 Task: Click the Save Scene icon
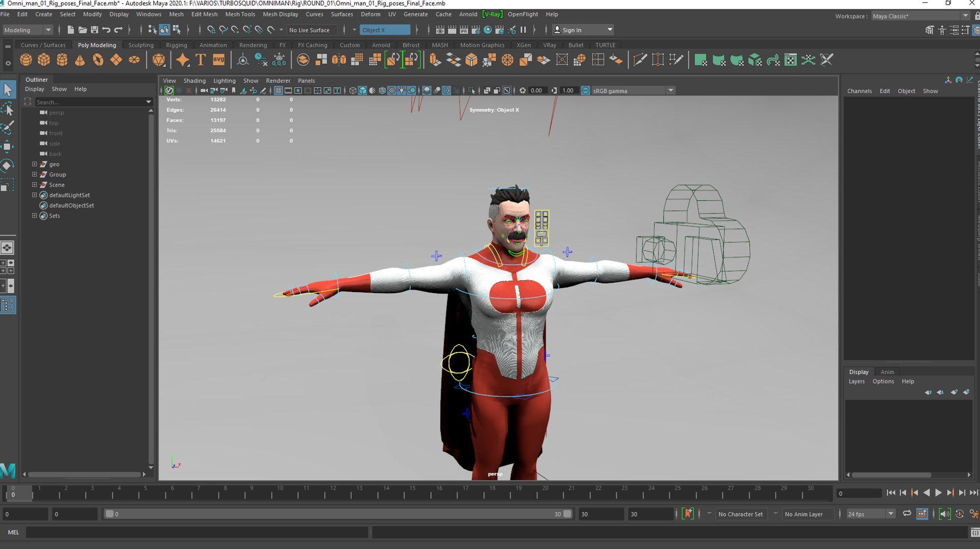[x=94, y=30]
